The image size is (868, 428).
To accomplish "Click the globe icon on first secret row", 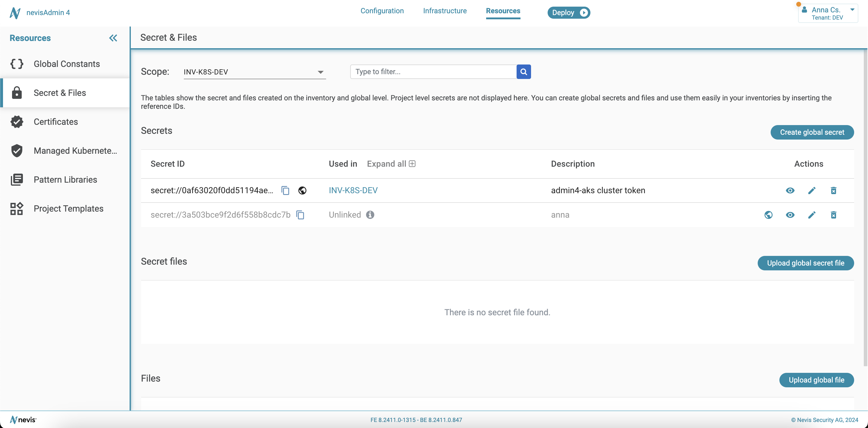I will 302,190.
